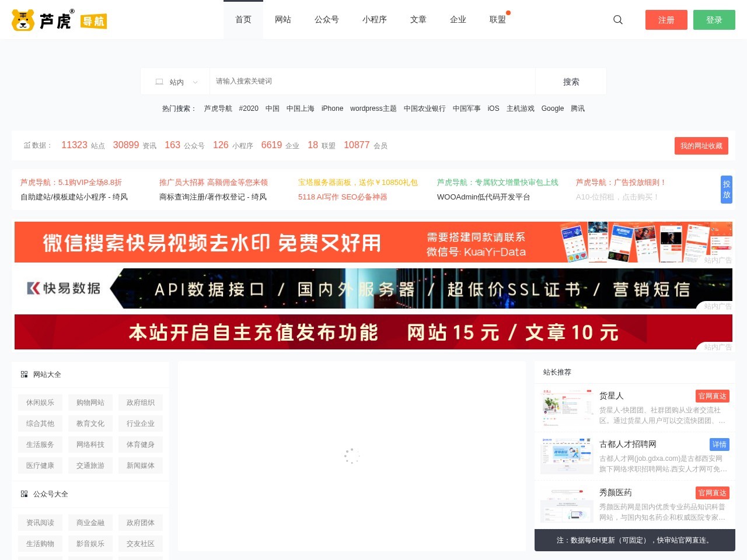Select the 资讯阅读 official account category
The height and width of the screenshot is (560, 747).
40,523
